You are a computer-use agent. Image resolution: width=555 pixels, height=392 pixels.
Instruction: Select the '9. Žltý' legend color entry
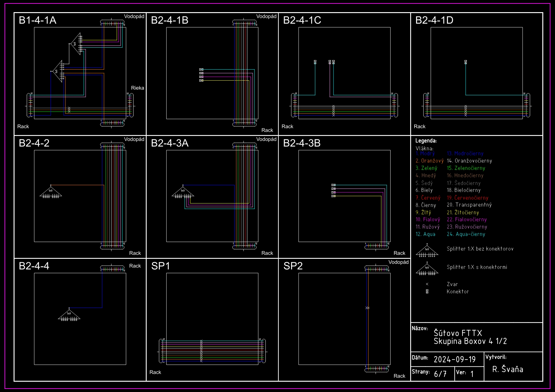(x=423, y=212)
